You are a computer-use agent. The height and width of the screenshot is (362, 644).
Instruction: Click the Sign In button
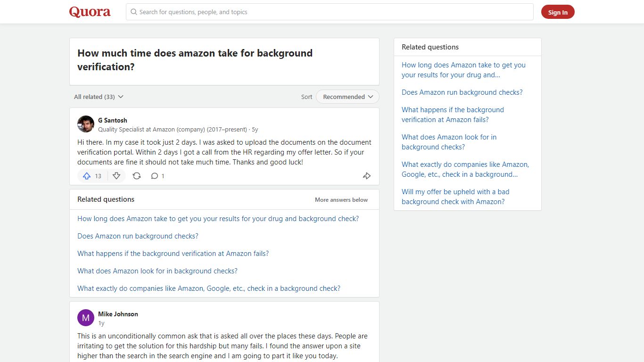click(558, 12)
